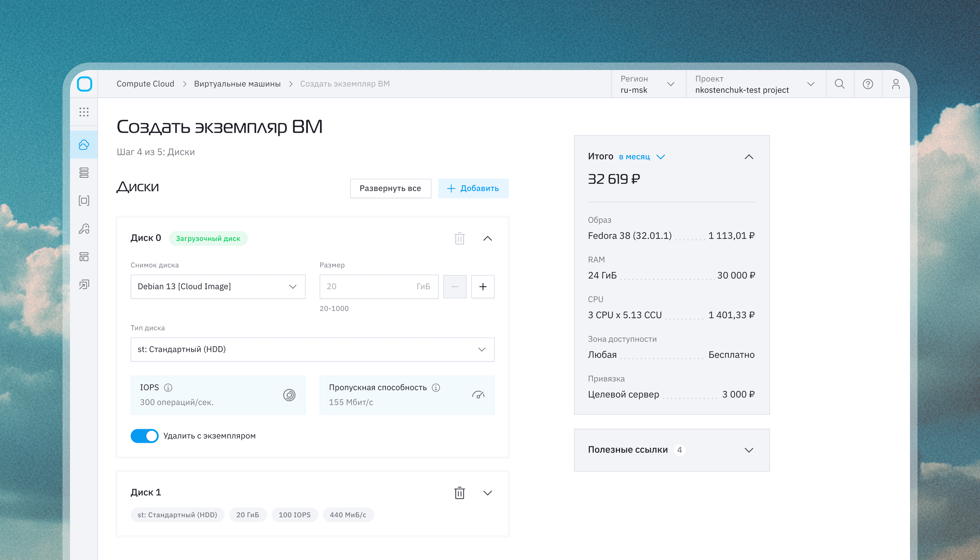Click the Шаг 4 из 5: Диски subtitle
This screenshot has width=980, height=560.
(x=156, y=152)
